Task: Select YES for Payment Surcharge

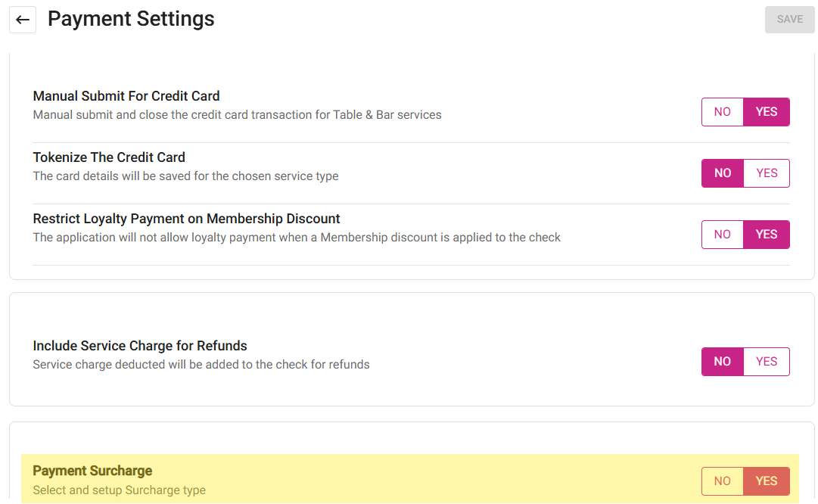Action: pos(767,481)
